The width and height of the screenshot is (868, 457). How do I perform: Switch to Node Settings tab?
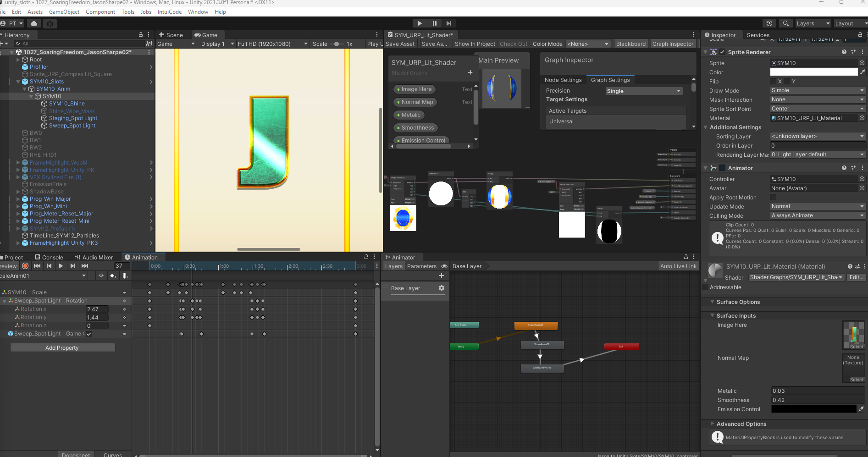coord(563,80)
